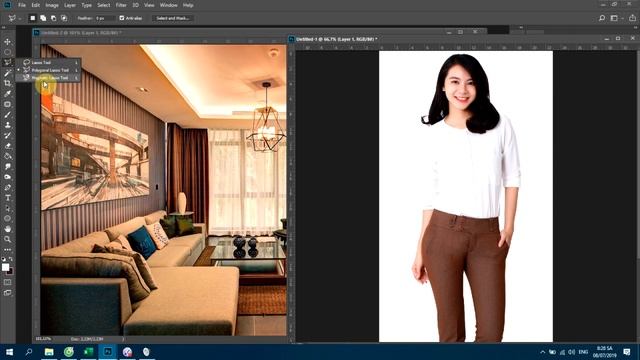Select the Pen tool
The width and height of the screenshot is (640, 360).
(7, 188)
